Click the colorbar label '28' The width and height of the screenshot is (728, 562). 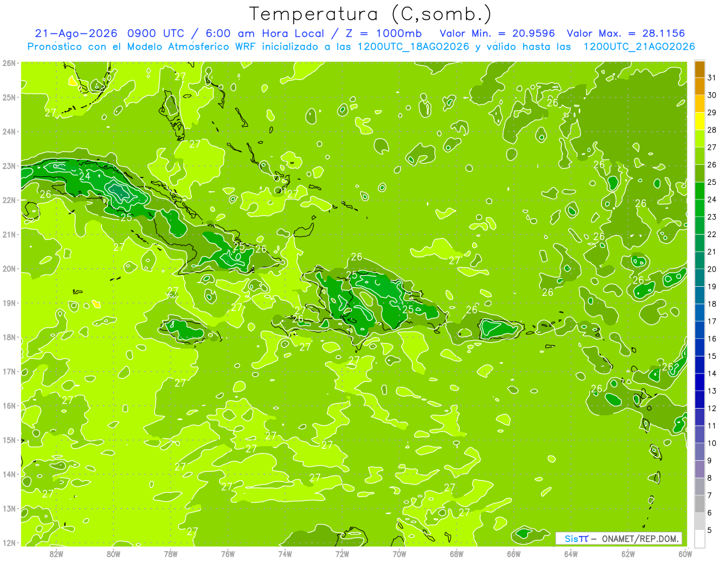712,130
